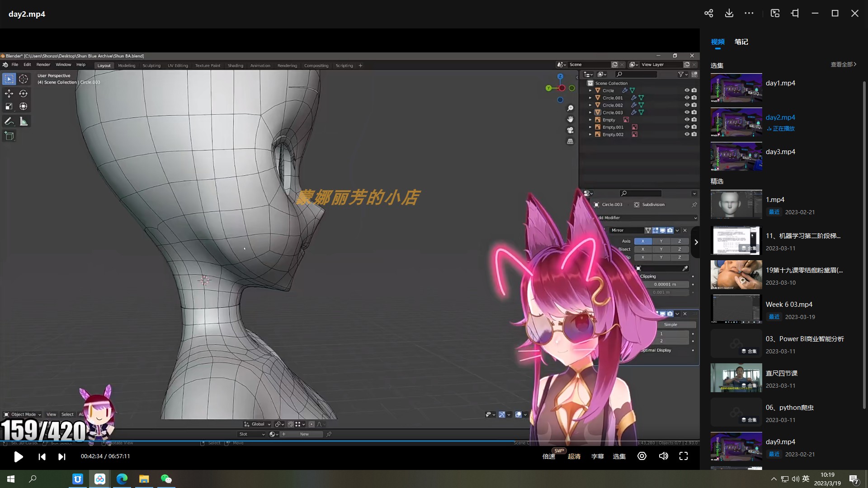Open the 超清 quality option

pos(574,456)
